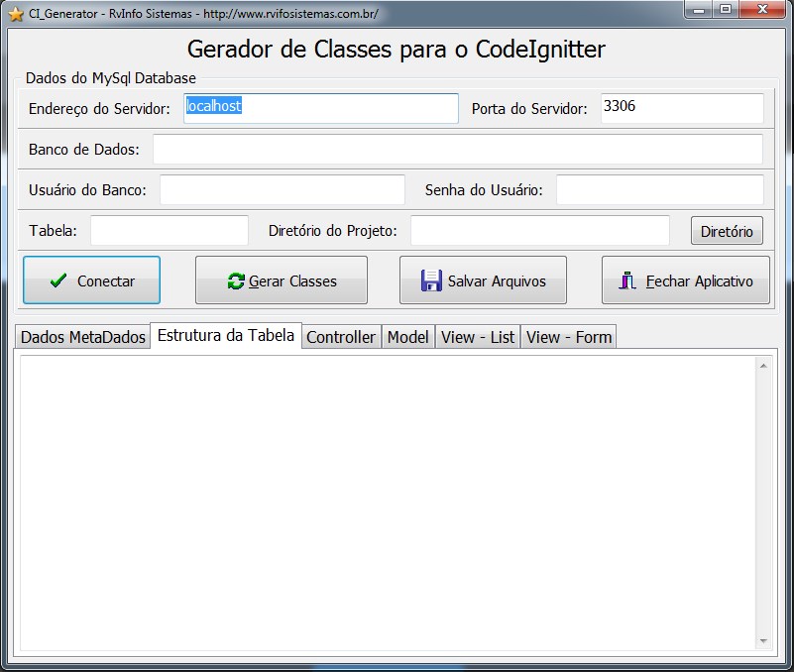Screen dimensions: 794x672
Task: Show the Model tab
Action: click(x=407, y=337)
